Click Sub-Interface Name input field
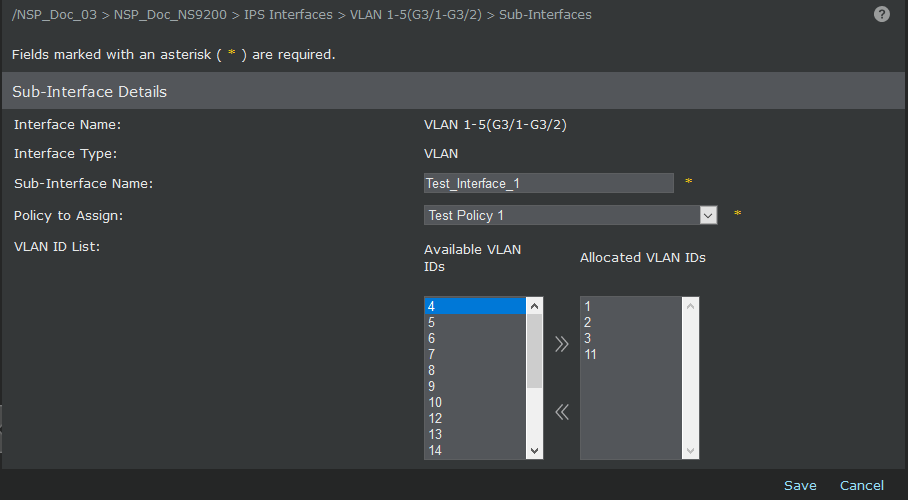Screen dimensions: 908x500 (x=548, y=183)
